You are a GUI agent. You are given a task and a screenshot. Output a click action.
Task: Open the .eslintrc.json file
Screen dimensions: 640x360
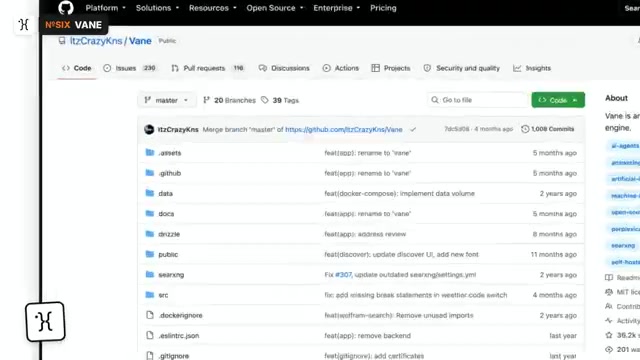[x=179, y=336]
